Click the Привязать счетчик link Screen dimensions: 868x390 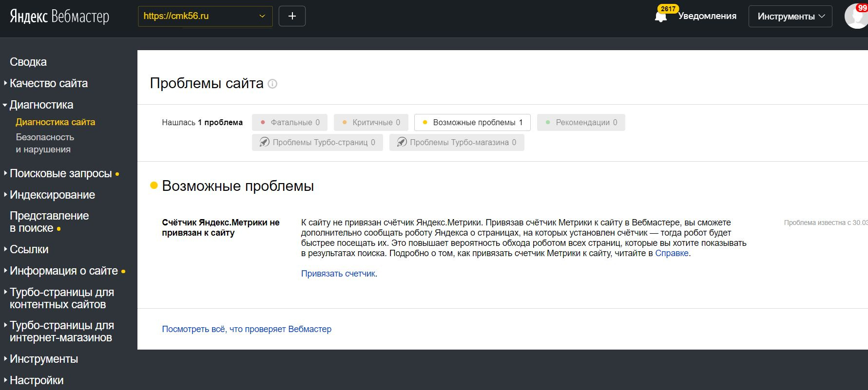[x=338, y=274]
